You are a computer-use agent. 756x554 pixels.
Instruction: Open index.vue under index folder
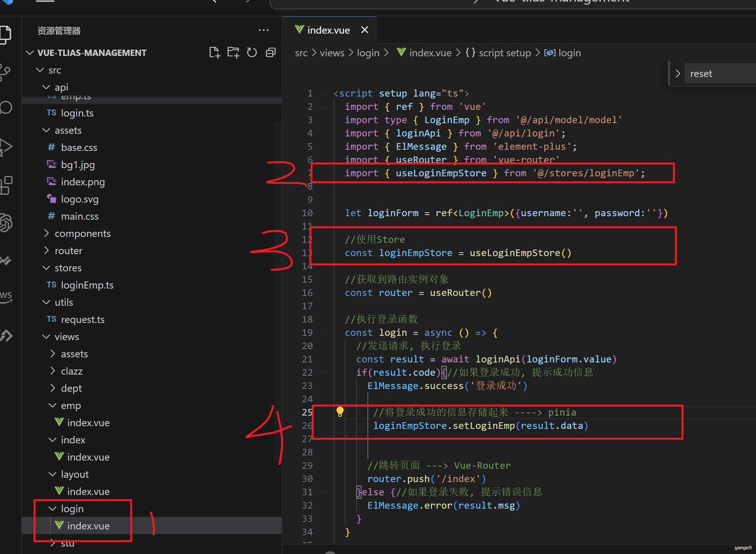click(88, 457)
